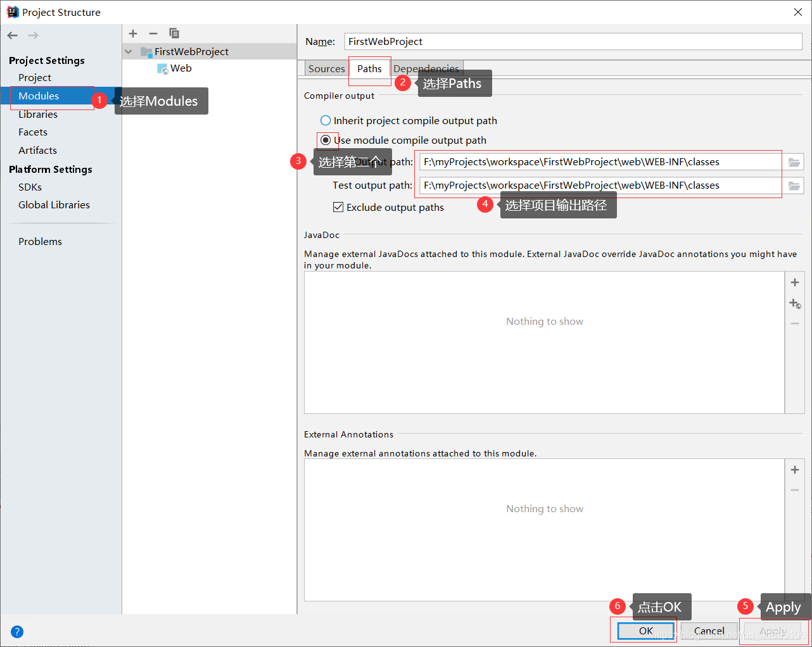This screenshot has height=647, width=812.
Task: Edit the Output path field
Action: click(x=602, y=162)
